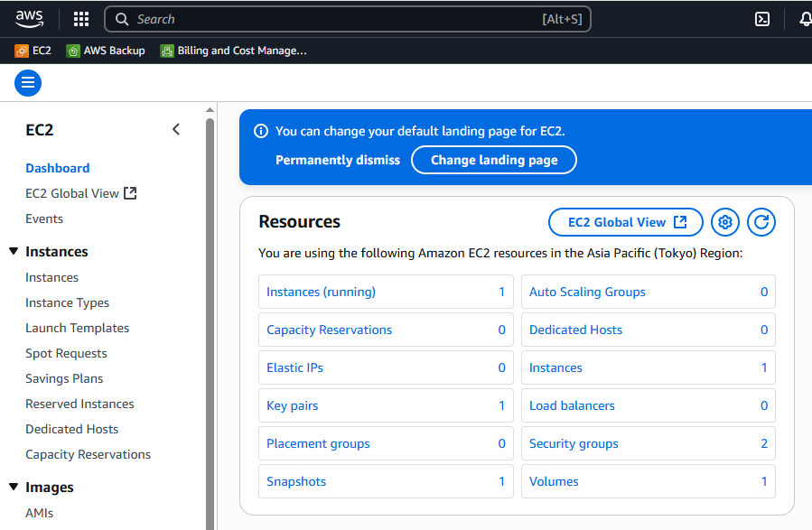Image resolution: width=812 pixels, height=530 pixels.
Task: Collapse the EC2 sidebar with the chevron
Action: pyautogui.click(x=176, y=129)
